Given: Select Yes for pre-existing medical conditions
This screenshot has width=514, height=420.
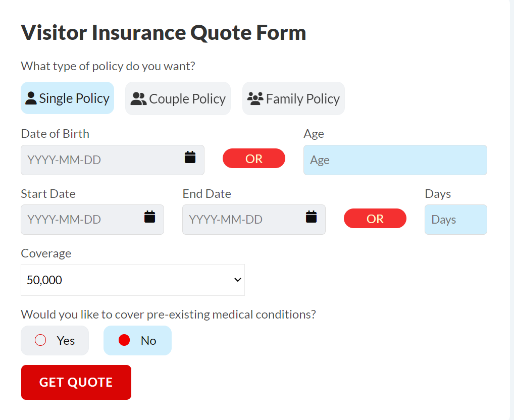Looking at the screenshot, I should (41, 340).
